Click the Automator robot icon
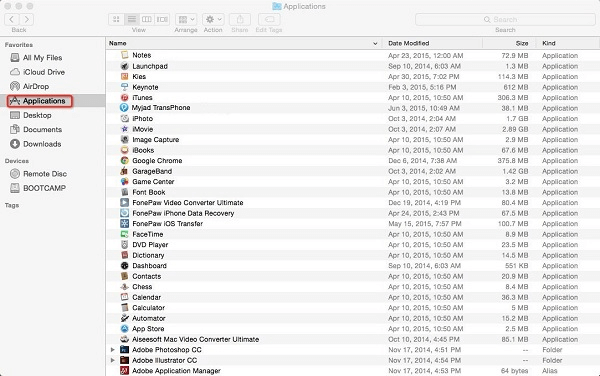This screenshot has width=600, height=376. click(124, 318)
